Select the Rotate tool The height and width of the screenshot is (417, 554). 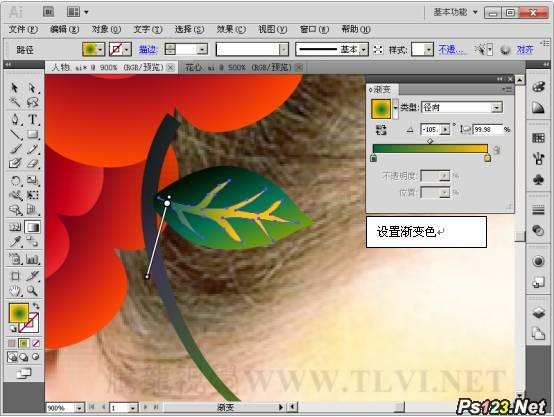point(15,181)
